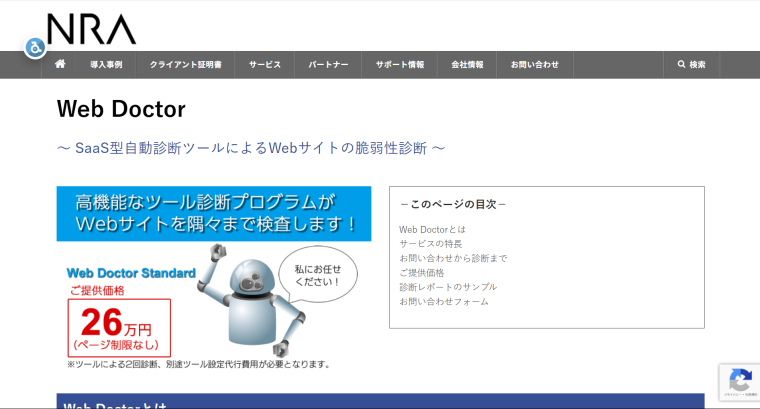Jump to お問い合わせフォーム section

(443, 301)
